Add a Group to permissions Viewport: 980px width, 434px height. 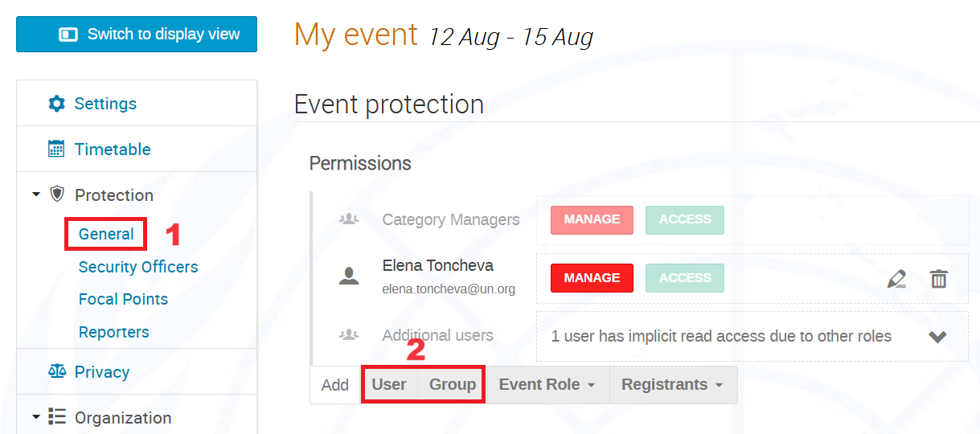pyautogui.click(x=452, y=385)
